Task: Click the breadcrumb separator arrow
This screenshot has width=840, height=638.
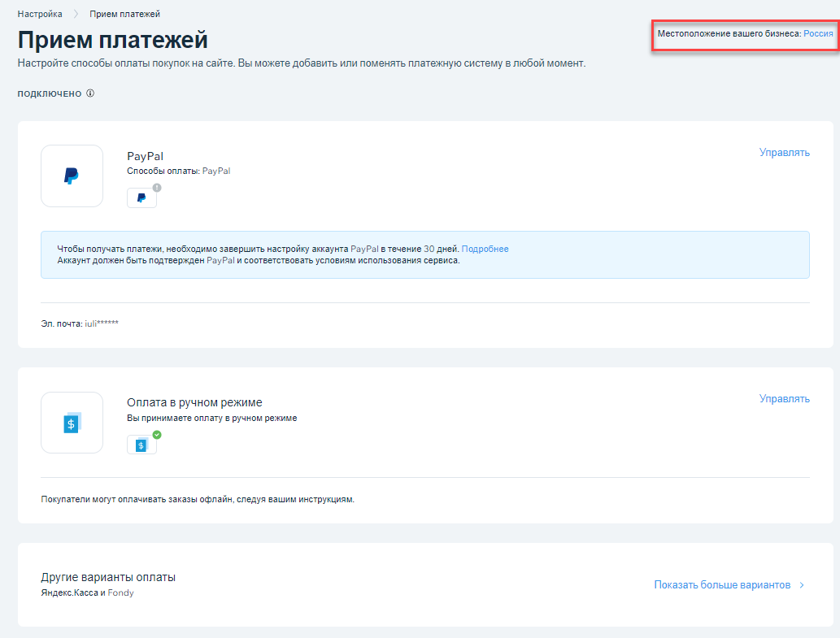Action: tap(76, 15)
